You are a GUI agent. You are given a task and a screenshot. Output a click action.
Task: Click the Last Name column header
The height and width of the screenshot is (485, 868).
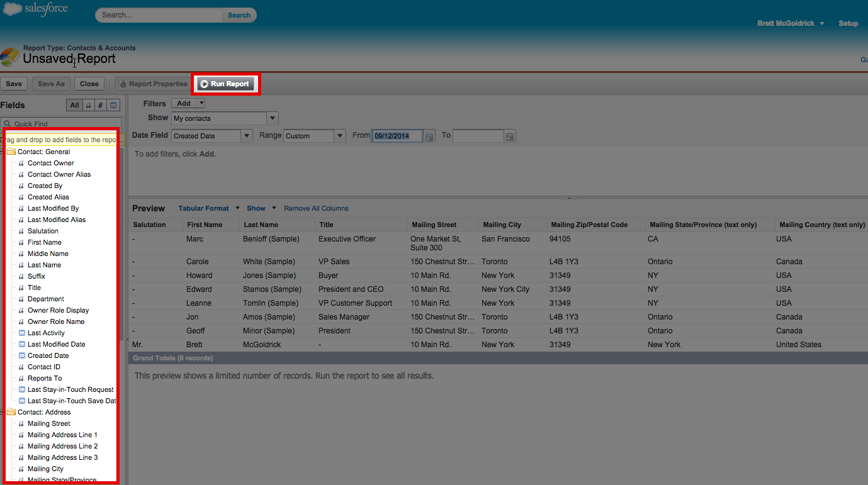click(x=277, y=225)
